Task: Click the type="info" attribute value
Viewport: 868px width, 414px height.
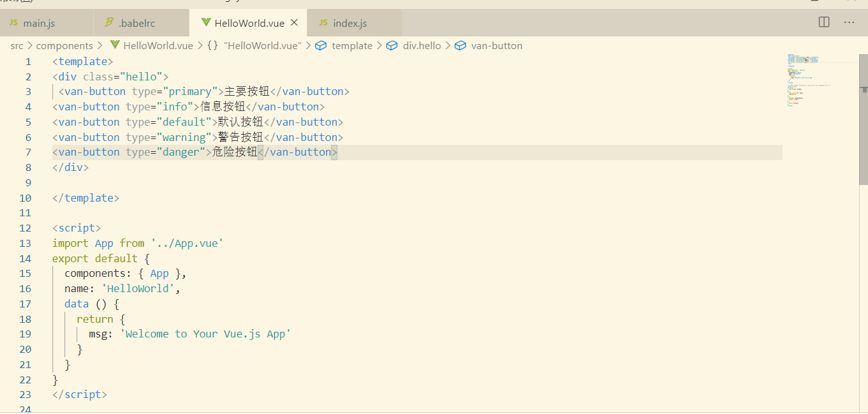Action: (175, 107)
